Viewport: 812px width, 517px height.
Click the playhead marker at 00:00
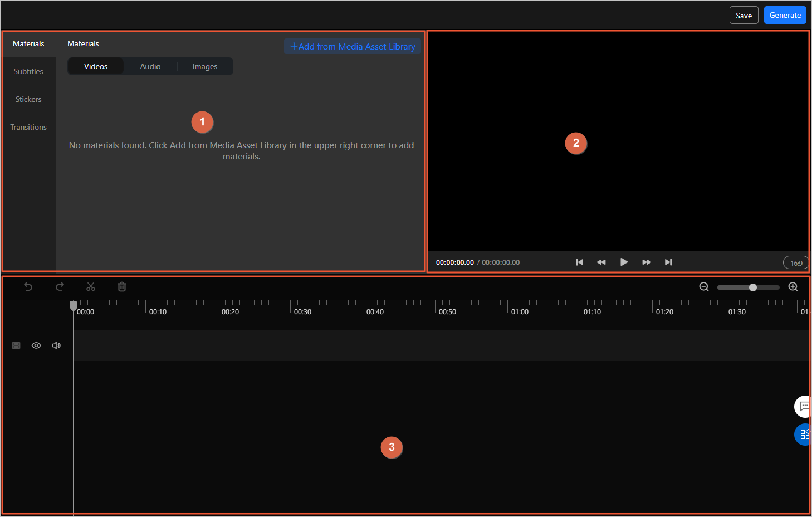click(73, 306)
